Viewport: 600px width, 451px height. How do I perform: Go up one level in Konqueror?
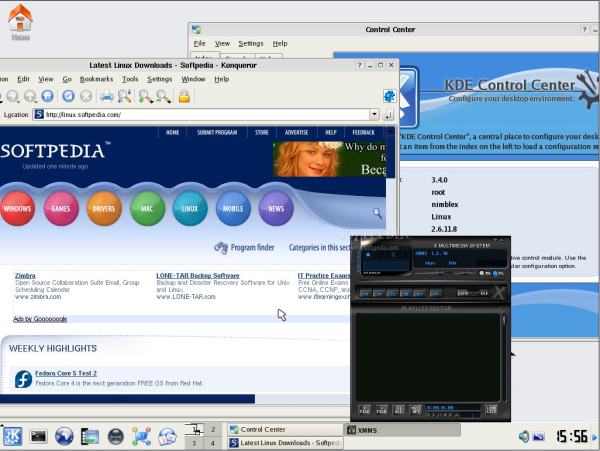(x=30, y=96)
